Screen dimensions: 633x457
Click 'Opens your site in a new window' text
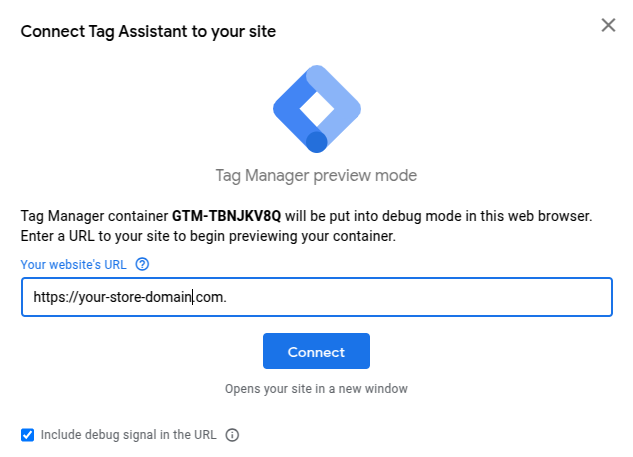point(316,388)
